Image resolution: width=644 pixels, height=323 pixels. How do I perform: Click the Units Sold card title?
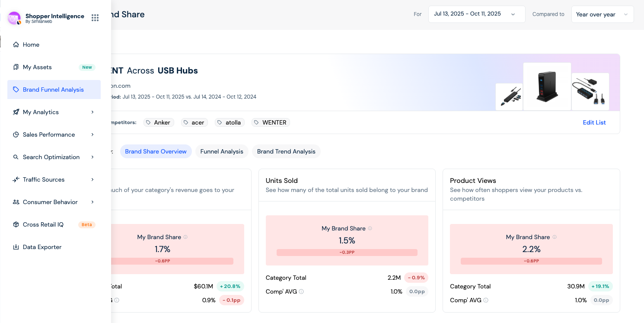(x=282, y=181)
